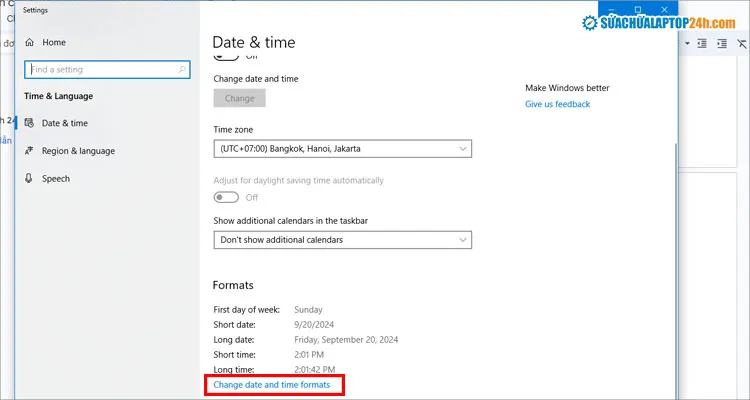This screenshot has width=750, height=400.
Task: Click the Date & time clock icon
Action: [29, 123]
